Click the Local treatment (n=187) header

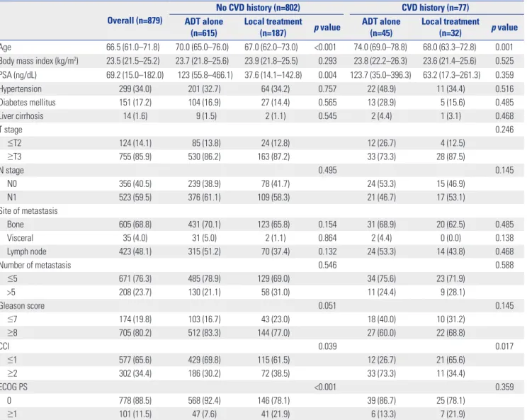[273, 27]
